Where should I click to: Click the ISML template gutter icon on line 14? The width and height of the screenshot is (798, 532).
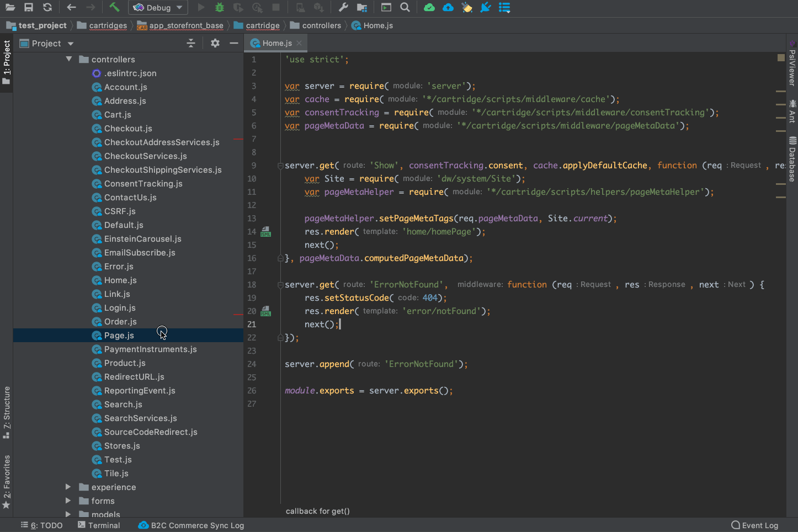(265, 232)
